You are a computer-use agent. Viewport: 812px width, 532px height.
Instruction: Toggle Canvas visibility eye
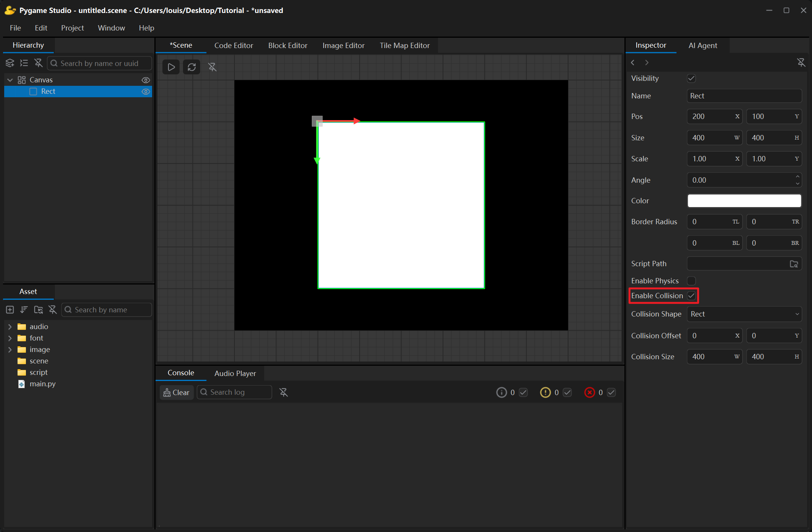(x=146, y=80)
